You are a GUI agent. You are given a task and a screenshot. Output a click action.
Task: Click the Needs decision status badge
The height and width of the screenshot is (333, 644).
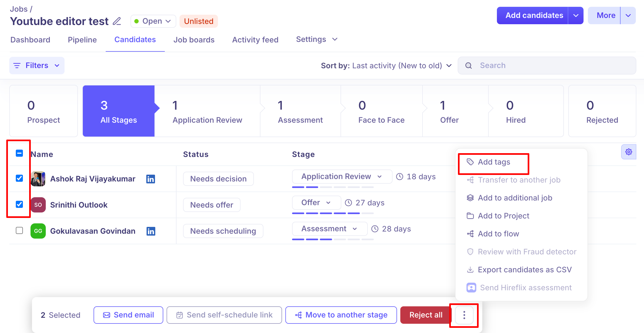pos(218,179)
